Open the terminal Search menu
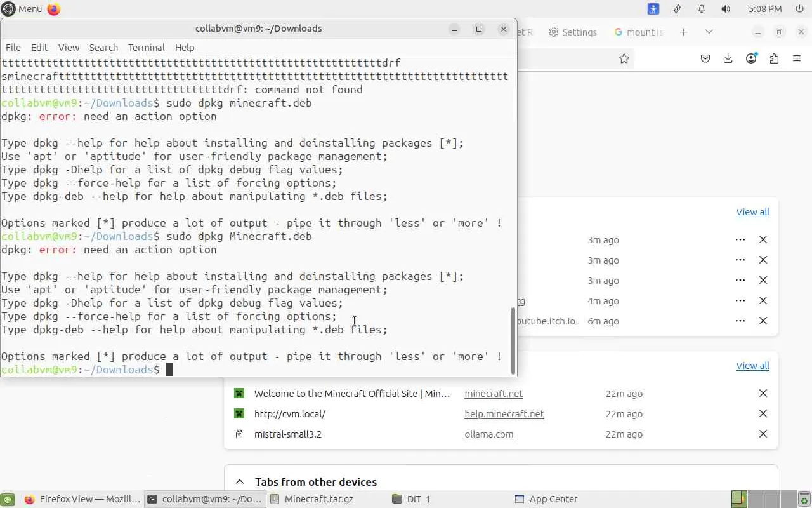812x508 pixels. [x=103, y=48]
